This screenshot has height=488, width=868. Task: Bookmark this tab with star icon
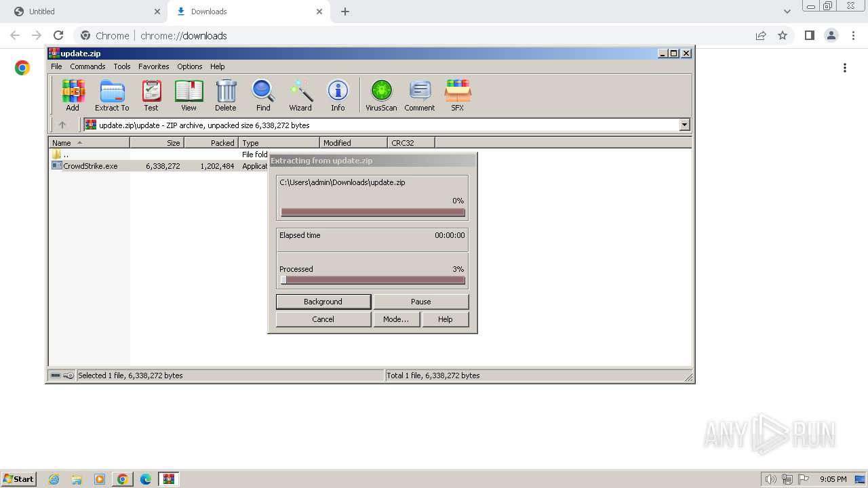783,35
